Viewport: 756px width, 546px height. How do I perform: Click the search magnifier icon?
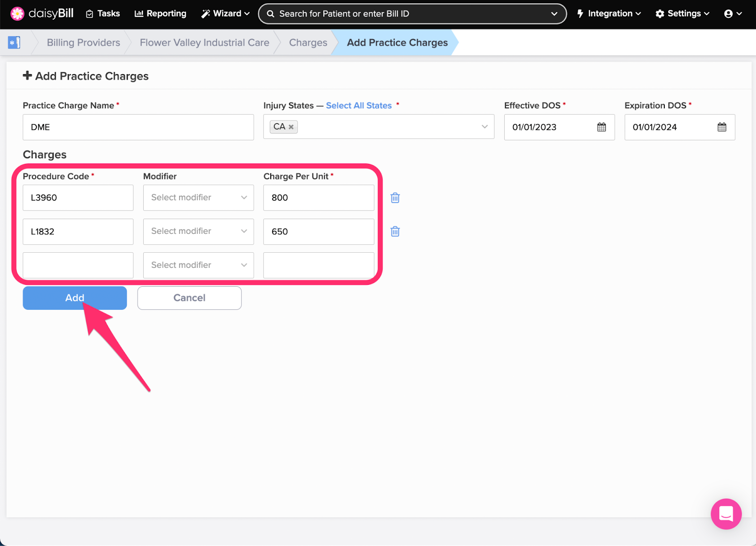271,14
